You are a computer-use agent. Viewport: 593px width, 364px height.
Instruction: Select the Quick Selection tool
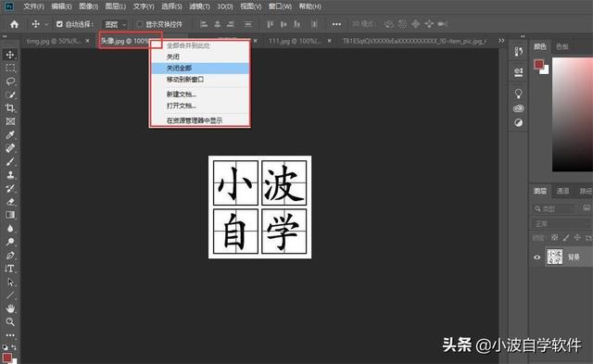pyautogui.click(x=10, y=94)
